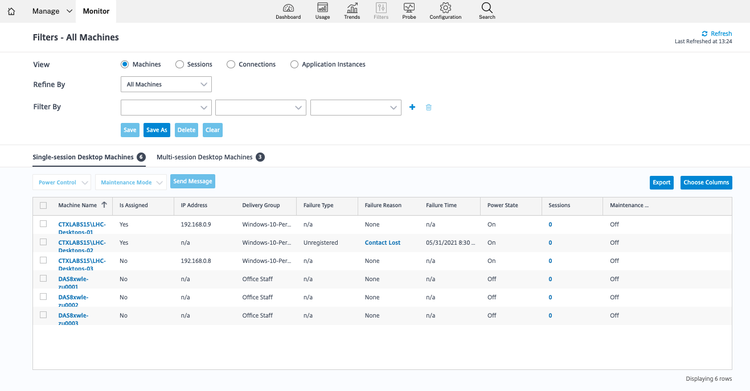Open the second Filter By dropdown

[261, 107]
